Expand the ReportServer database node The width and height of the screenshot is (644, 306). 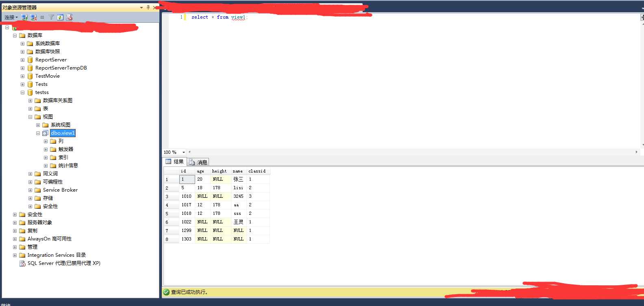click(x=22, y=60)
